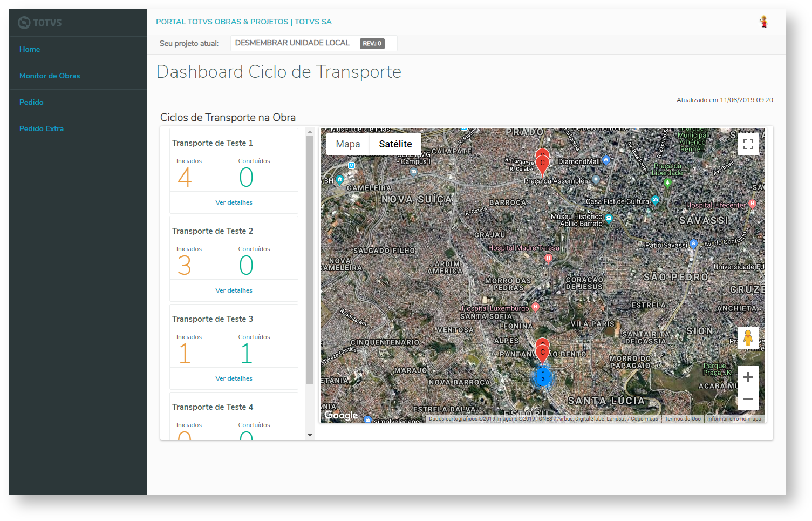
Task: Click Iniciados count 4 in Transporte de Teste 1
Action: point(185,177)
